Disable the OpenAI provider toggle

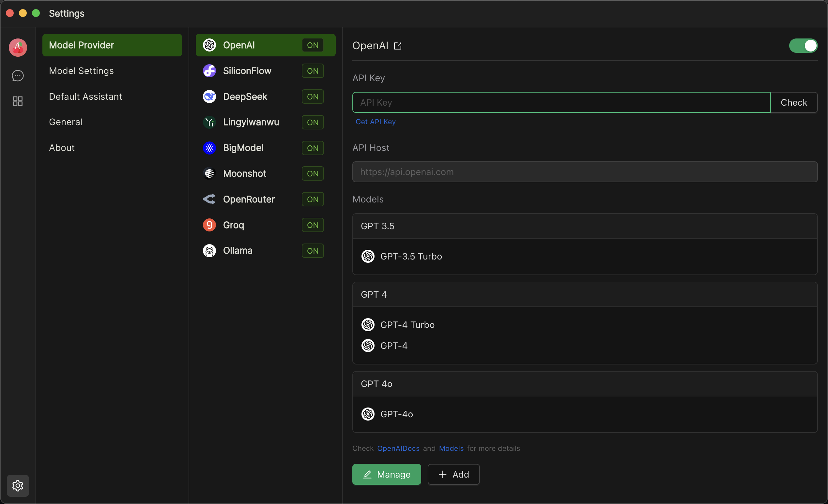[803, 46]
